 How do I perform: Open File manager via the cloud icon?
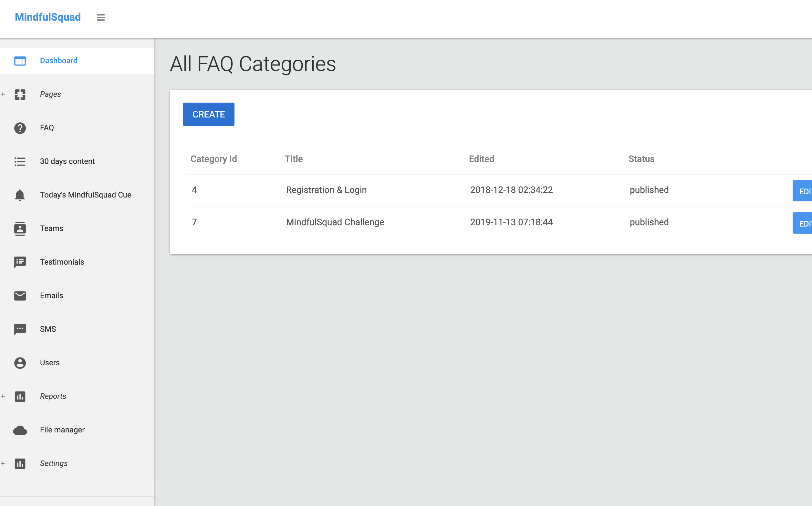point(20,430)
